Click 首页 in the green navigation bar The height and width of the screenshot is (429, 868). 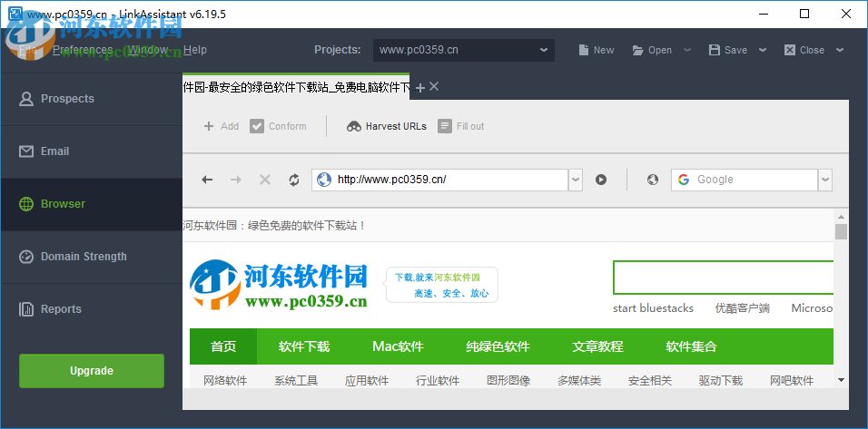[x=223, y=346]
